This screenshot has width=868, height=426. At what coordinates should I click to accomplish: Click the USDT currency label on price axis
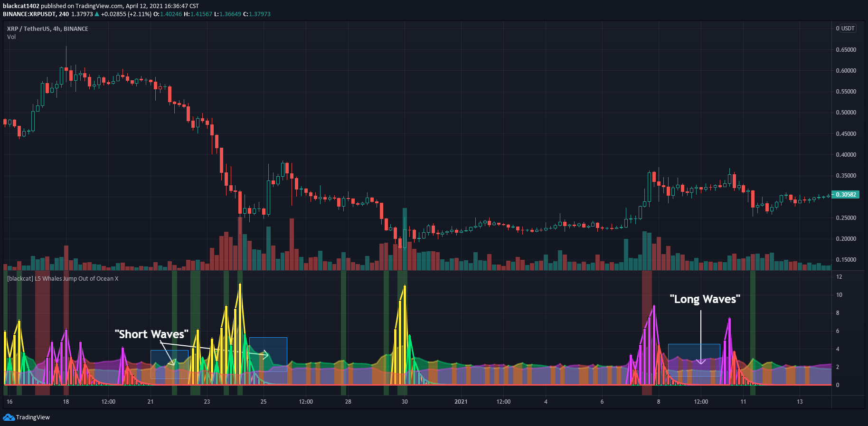[848, 28]
